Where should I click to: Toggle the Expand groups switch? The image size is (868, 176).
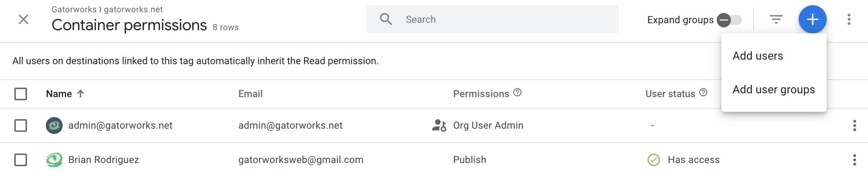click(729, 20)
